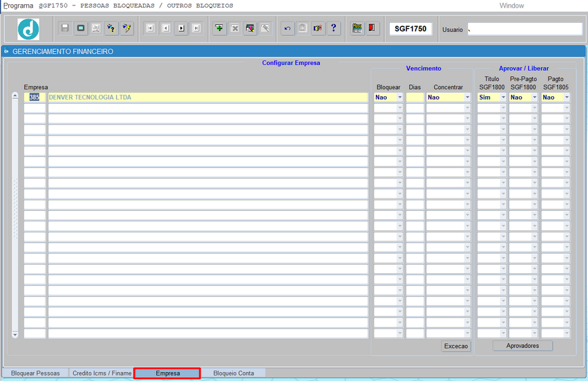The height and width of the screenshot is (381, 588).
Task: Click the SGF1750 program code field
Action: click(x=410, y=29)
